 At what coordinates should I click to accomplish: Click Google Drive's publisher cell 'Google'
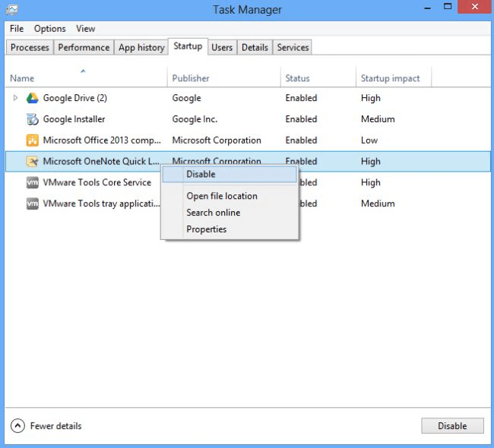click(x=186, y=98)
